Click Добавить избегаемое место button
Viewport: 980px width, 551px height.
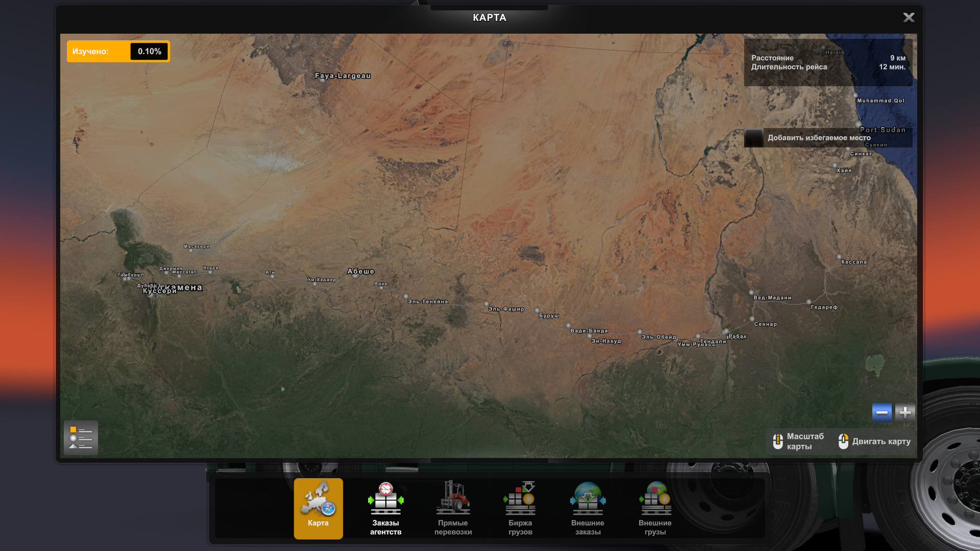(828, 138)
